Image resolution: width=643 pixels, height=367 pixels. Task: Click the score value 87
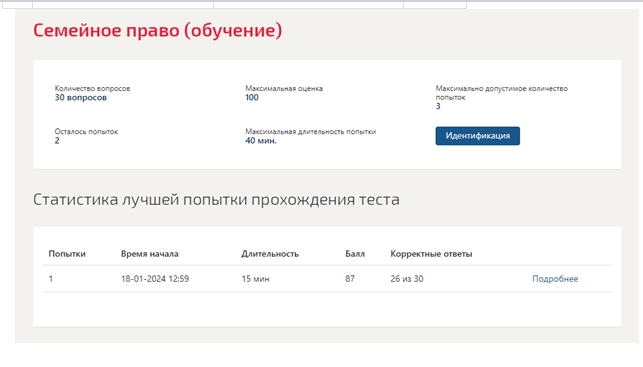tap(350, 279)
